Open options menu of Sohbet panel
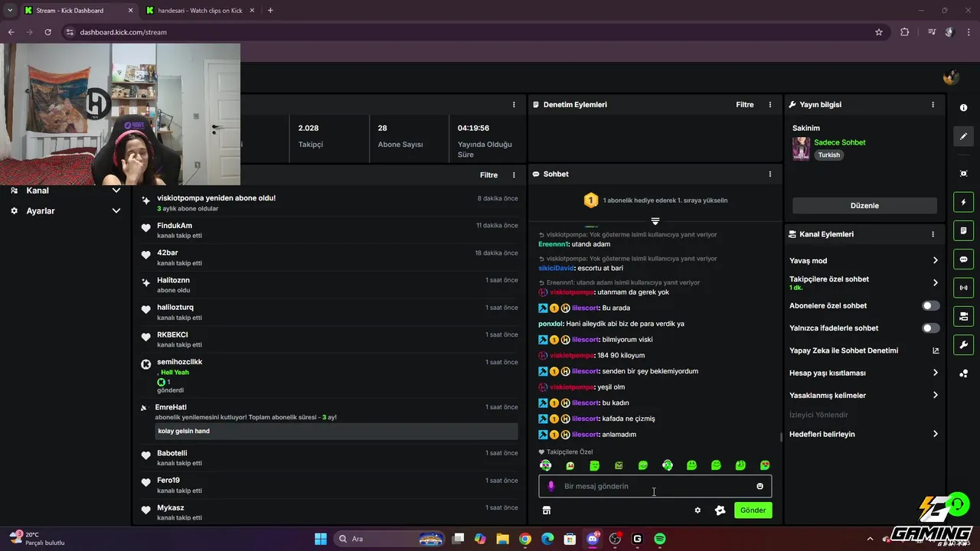This screenshot has width=980, height=551. [x=770, y=174]
